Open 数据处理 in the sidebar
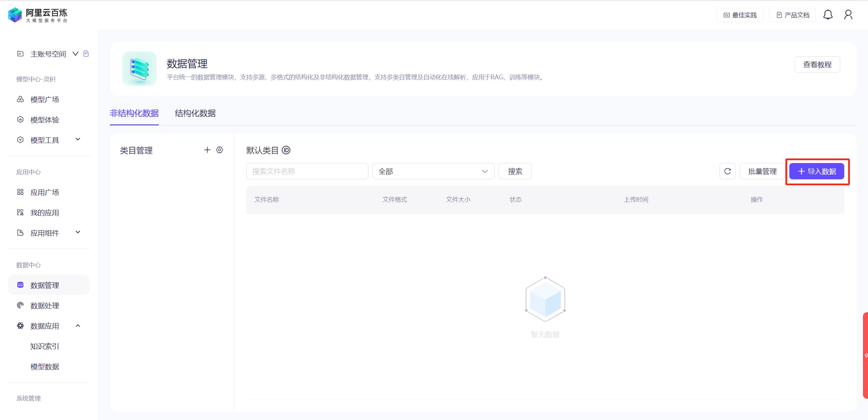The height and width of the screenshot is (420, 868). 45,305
